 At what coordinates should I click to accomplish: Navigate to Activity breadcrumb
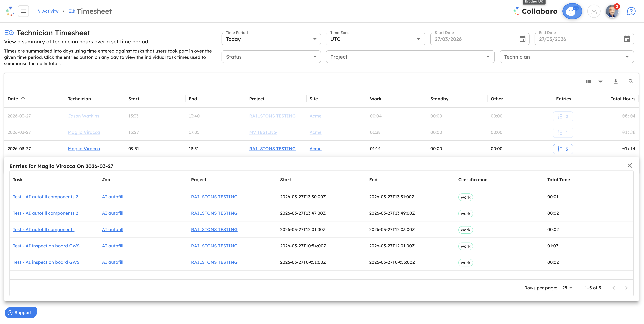pos(50,11)
